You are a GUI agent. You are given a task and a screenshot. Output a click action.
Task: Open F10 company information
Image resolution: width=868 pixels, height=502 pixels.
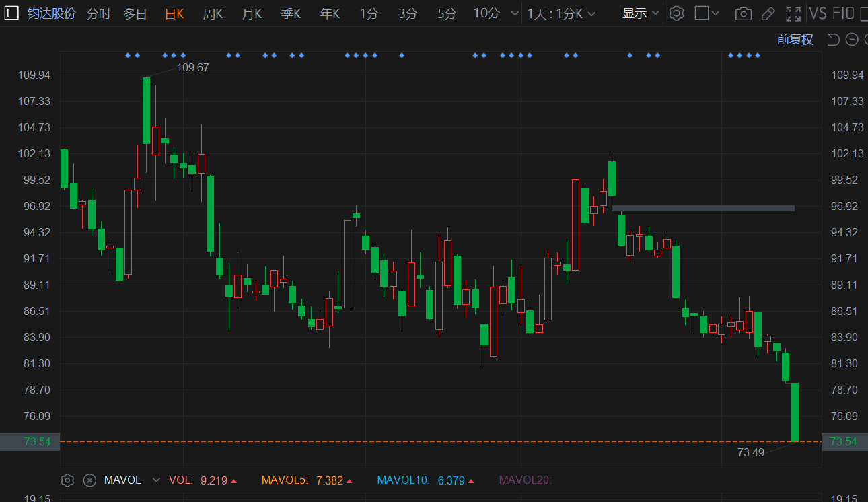[x=843, y=13]
